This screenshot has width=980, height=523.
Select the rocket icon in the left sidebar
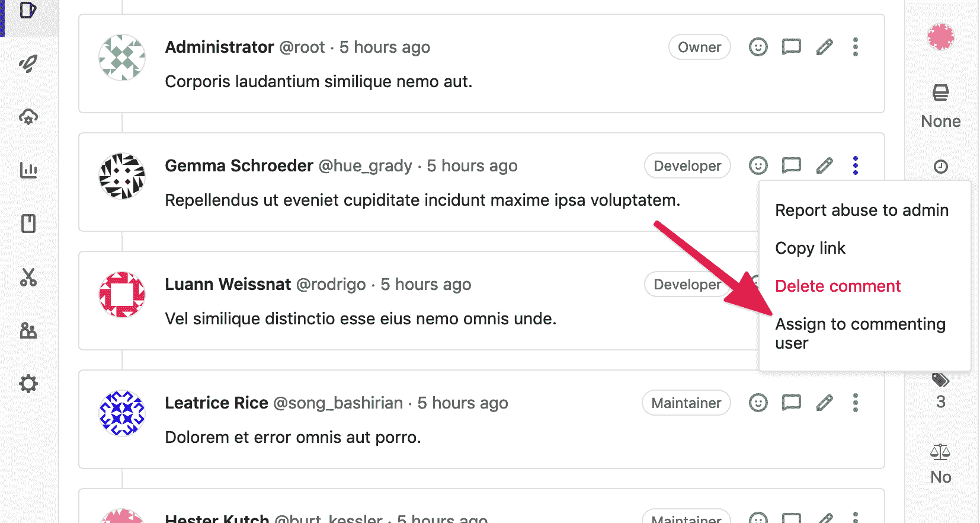28,64
